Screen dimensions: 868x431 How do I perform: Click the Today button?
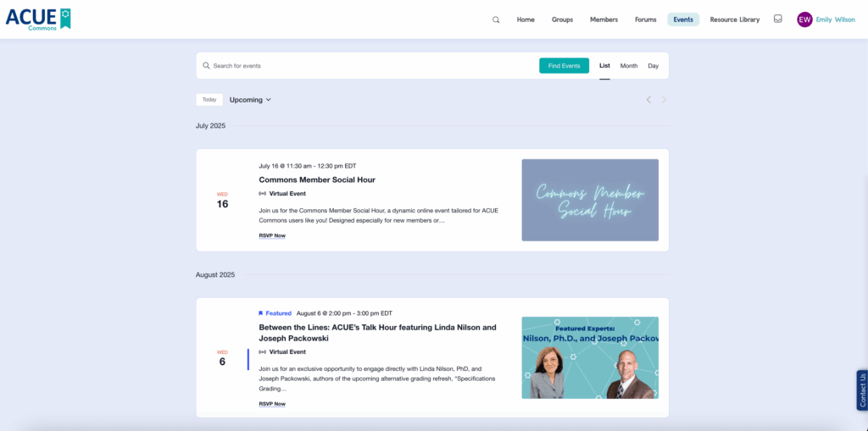209,100
